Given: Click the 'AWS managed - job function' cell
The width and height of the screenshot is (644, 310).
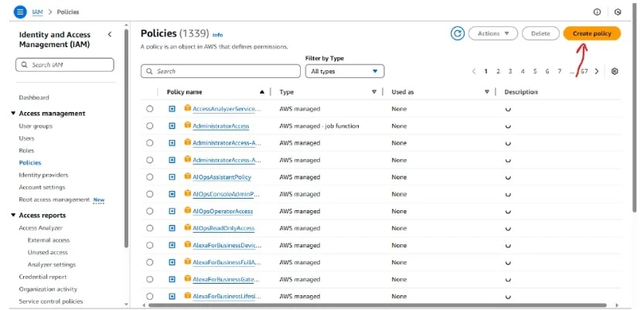Looking at the screenshot, I should (x=319, y=126).
